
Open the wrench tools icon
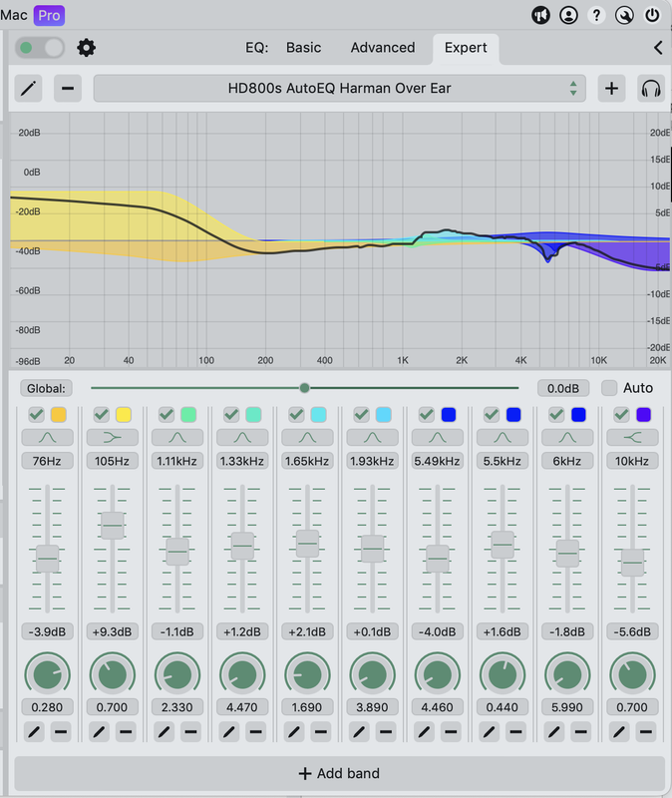(x=624, y=15)
